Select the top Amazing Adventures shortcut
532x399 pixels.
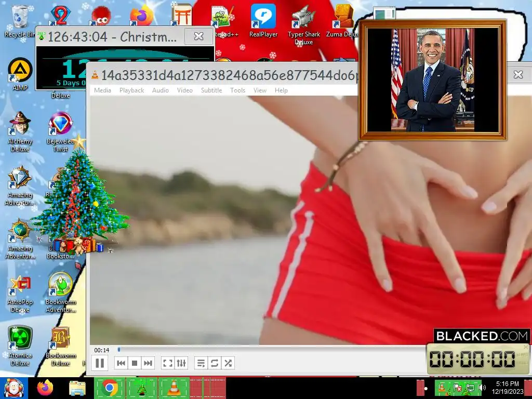pos(20,185)
